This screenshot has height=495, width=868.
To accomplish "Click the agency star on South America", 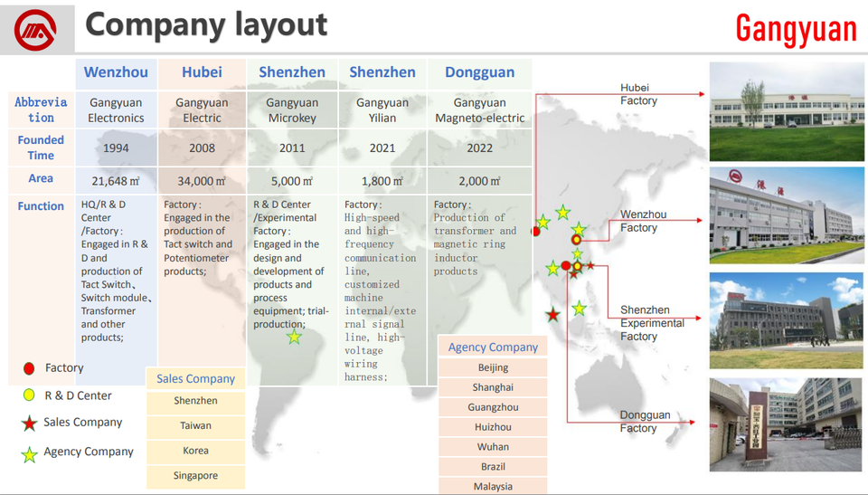I will [x=294, y=337].
